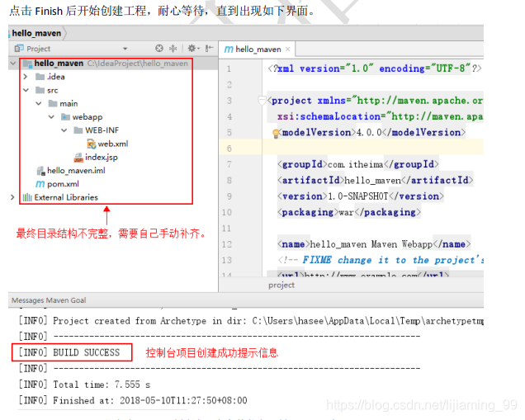Select pom.xml in project tree
This screenshot has height=420, width=525.
[x=63, y=184]
